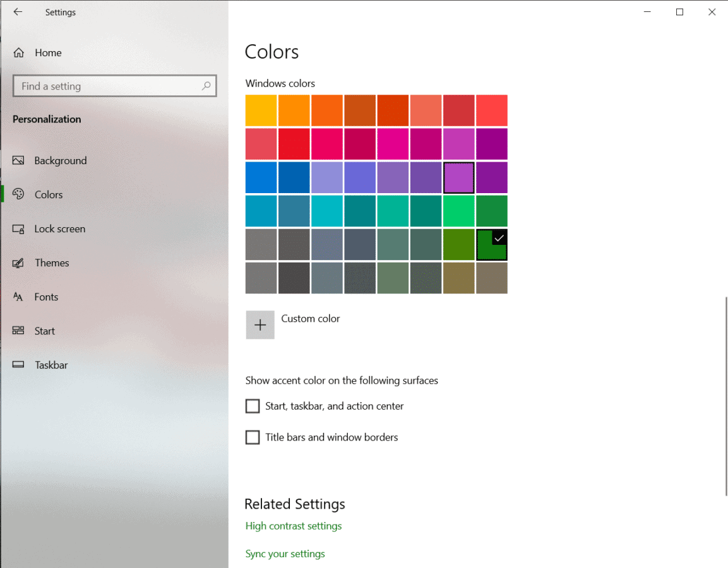Enable accent color on title bars and window borders
The image size is (728, 568).
pos(253,437)
